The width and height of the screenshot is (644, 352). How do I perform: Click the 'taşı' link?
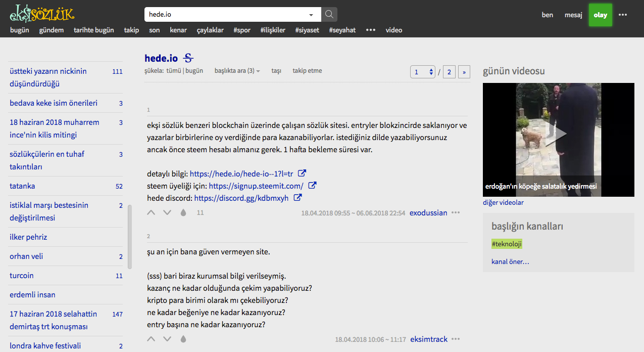[x=276, y=71]
